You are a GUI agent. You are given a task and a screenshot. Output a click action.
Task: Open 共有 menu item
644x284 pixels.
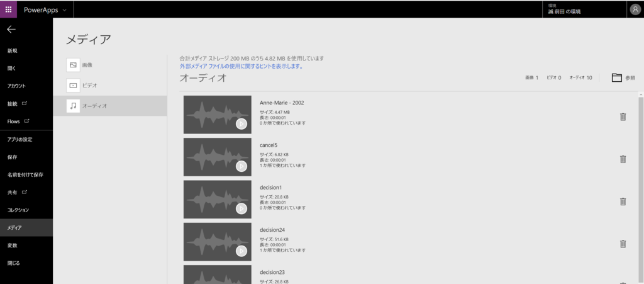26,192
